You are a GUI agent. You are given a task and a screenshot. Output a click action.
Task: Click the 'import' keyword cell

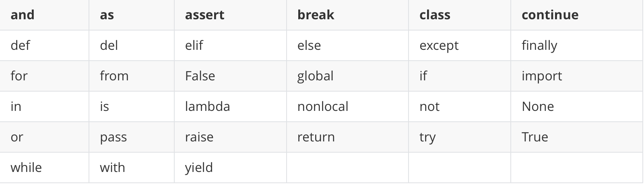(577, 76)
